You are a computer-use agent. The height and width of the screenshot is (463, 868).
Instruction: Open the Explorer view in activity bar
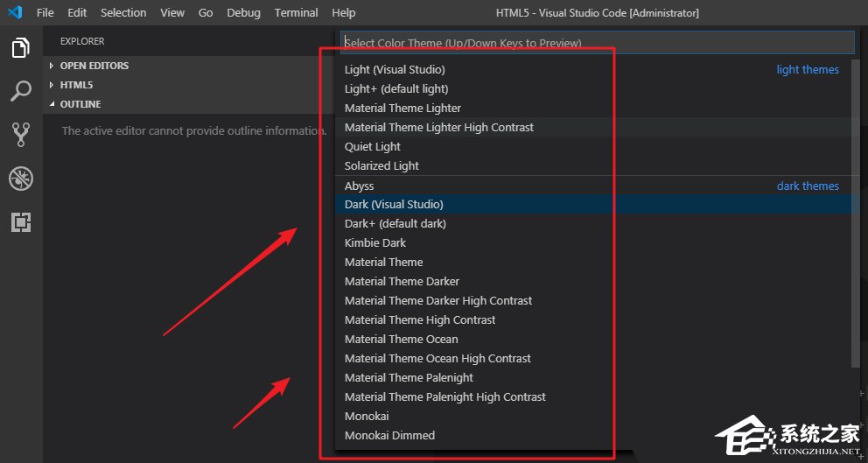[21, 48]
